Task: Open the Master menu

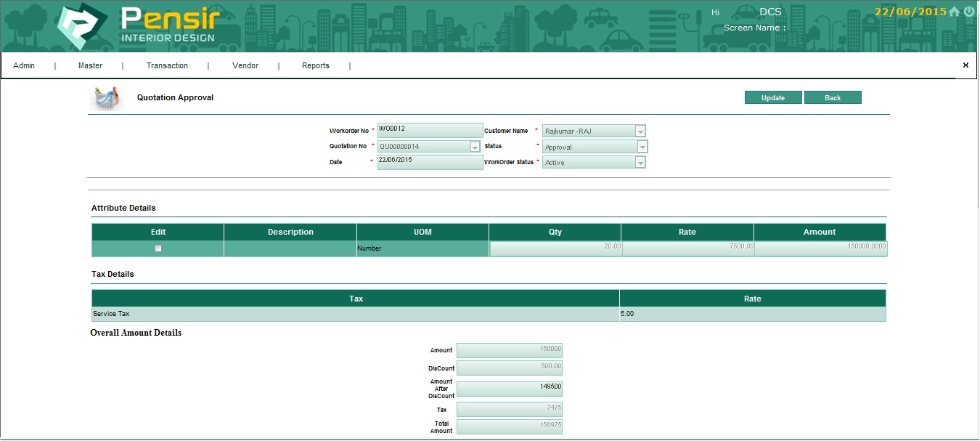Action: pyautogui.click(x=90, y=65)
